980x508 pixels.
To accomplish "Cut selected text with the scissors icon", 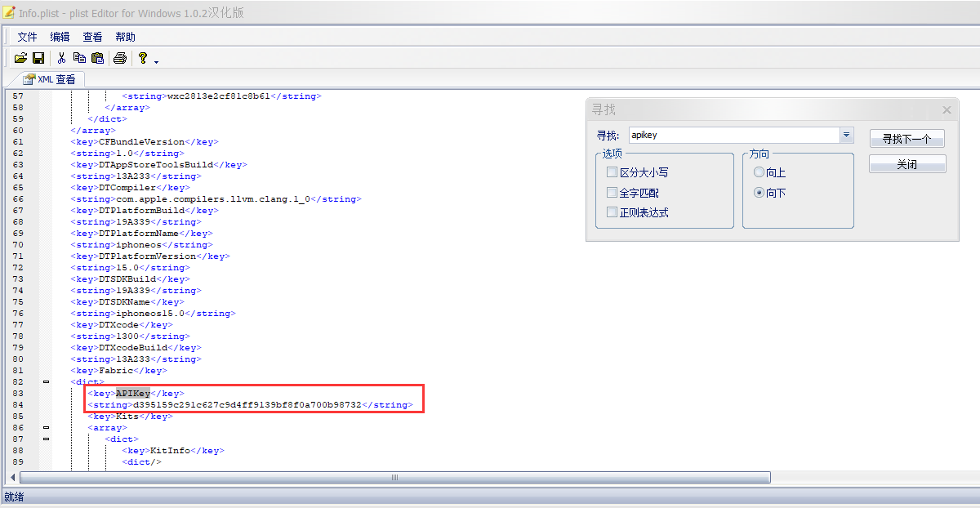I will (60, 57).
